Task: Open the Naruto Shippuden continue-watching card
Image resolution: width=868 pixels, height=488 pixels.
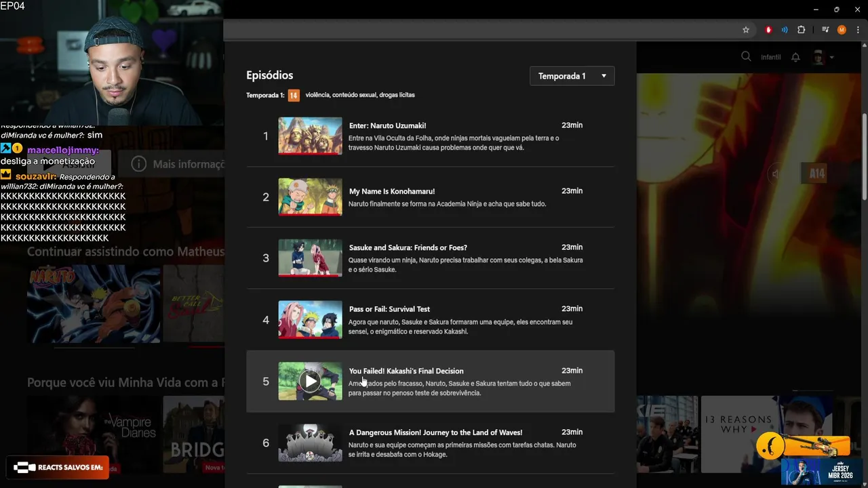Action: [x=94, y=304]
